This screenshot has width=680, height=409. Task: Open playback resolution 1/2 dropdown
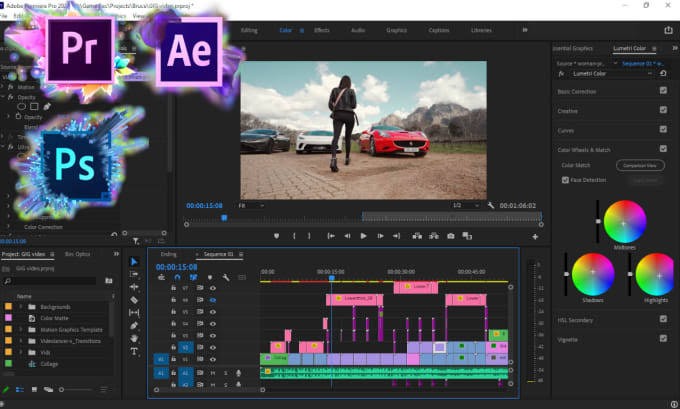466,205
